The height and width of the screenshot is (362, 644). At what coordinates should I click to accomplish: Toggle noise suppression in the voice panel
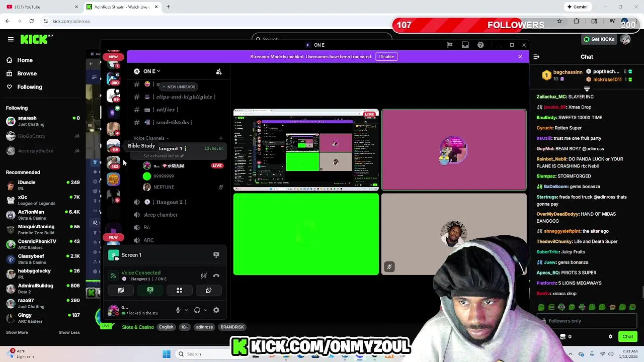pyautogui.click(x=204, y=276)
